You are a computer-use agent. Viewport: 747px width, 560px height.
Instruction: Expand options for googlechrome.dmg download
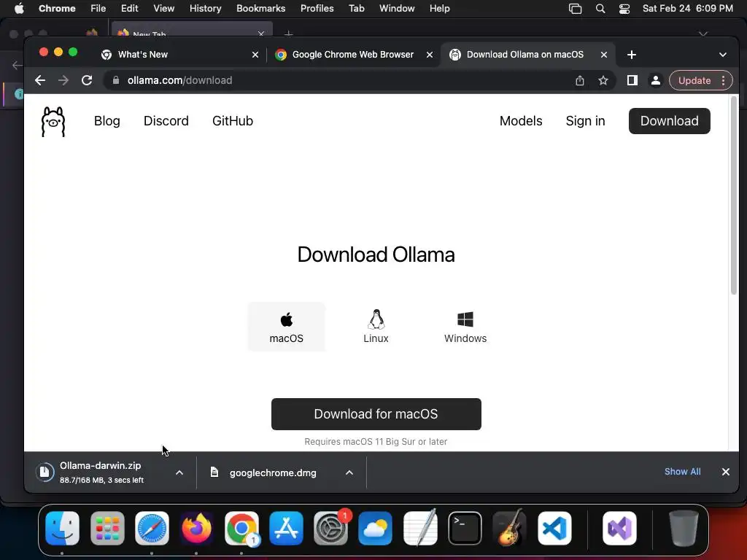[349, 472]
